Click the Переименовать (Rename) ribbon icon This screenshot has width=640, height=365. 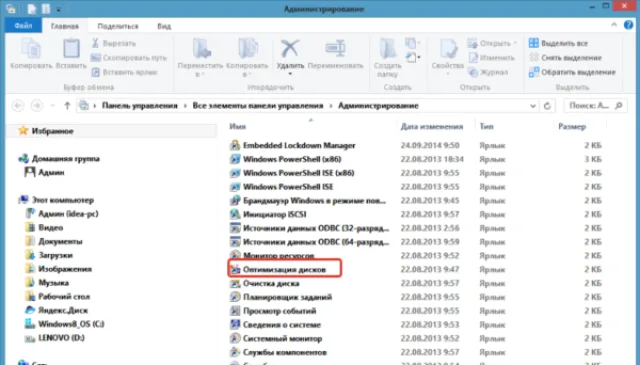click(x=335, y=49)
